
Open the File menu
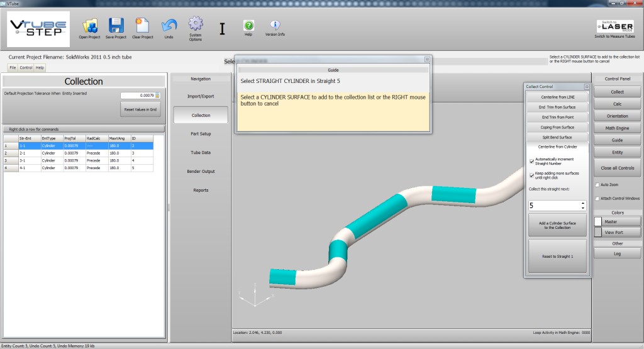13,67
